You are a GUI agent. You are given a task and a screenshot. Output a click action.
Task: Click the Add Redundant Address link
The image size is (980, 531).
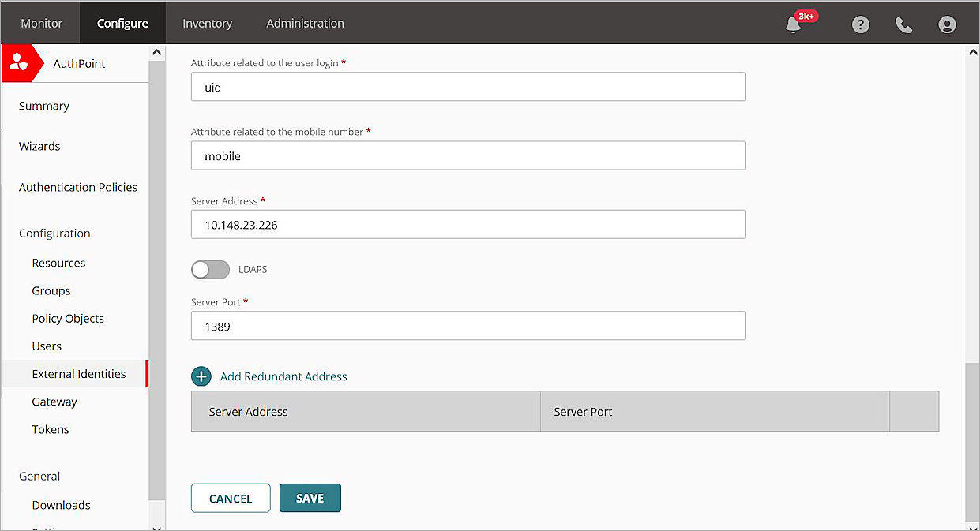coord(283,376)
